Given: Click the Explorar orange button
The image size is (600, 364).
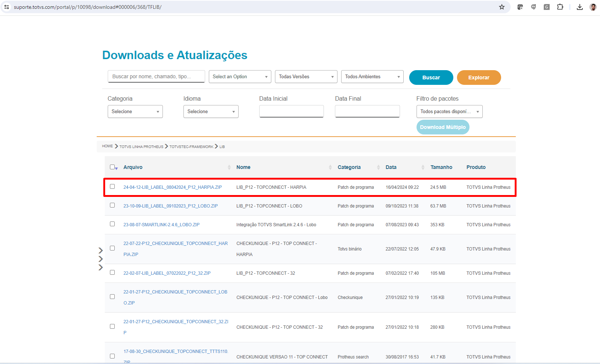Looking at the screenshot, I should pos(479,78).
